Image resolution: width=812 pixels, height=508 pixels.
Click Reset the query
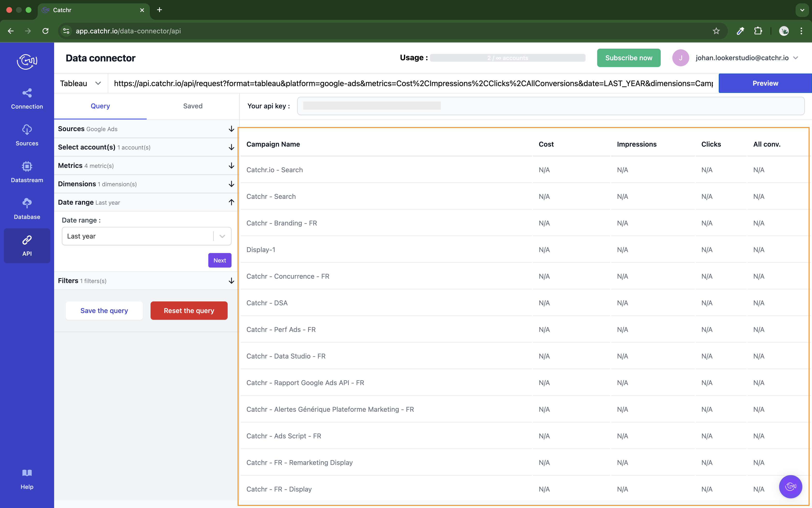click(189, 310)
